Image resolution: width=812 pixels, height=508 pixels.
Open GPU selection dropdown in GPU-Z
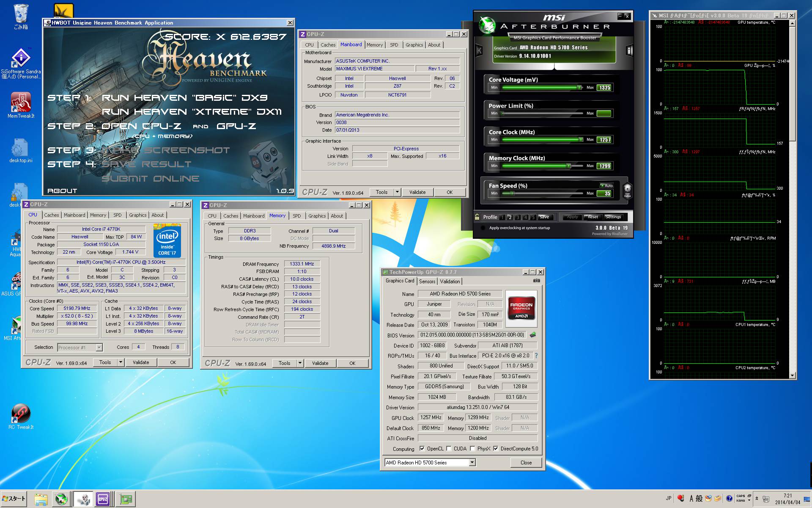coord(472,463)
